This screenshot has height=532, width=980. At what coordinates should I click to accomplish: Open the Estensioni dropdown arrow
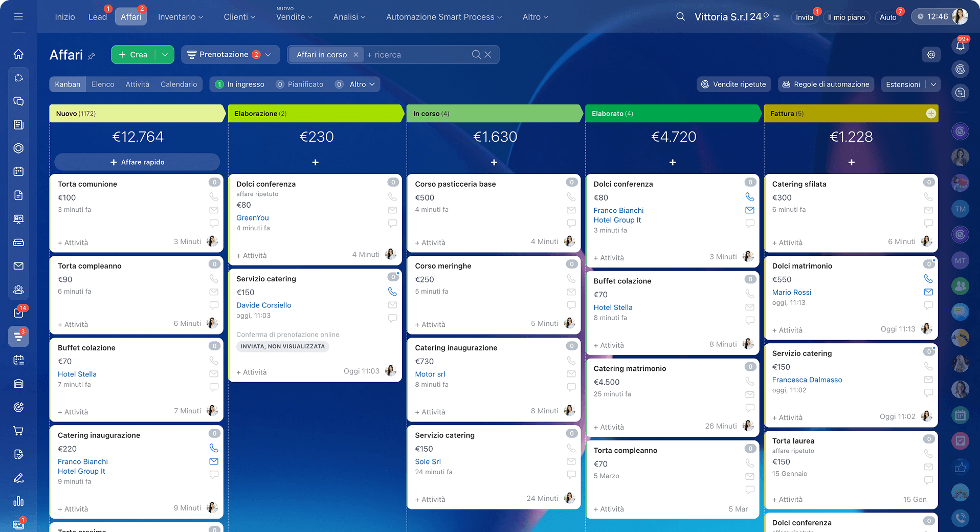[x=933, y=84]
